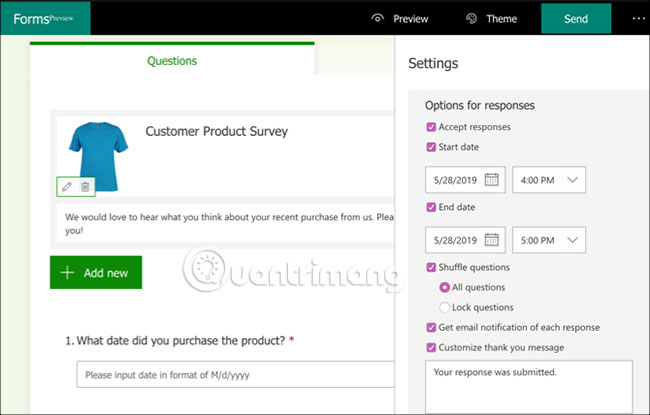Switch to the Questions tab
This screenshot has height=415, width=650.
pyautogui.click(x=172, y=61)
